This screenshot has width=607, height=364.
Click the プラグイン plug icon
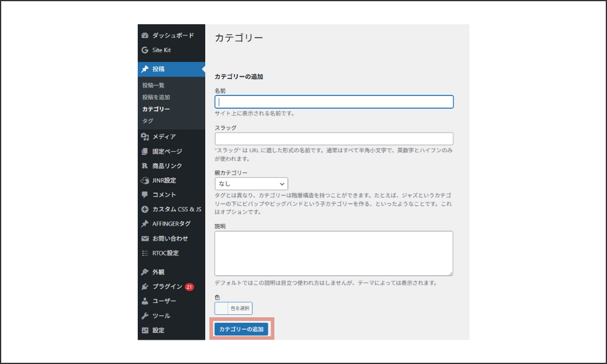point(145,286)
